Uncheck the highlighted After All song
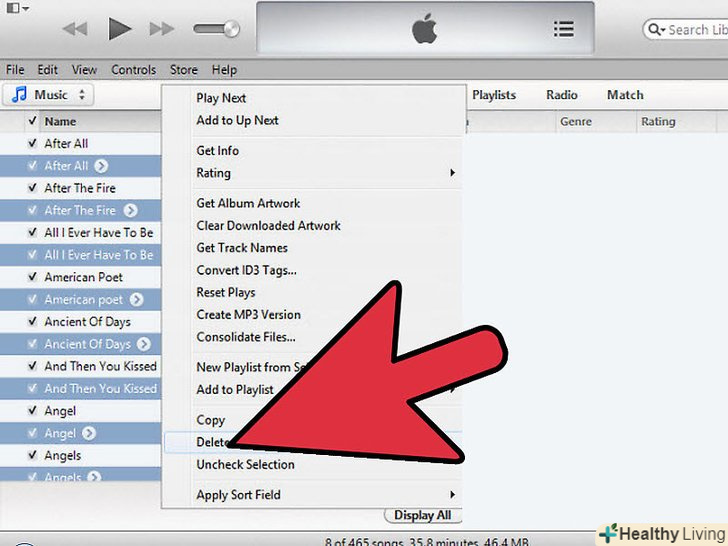728x546 pixels. (32, 165)
